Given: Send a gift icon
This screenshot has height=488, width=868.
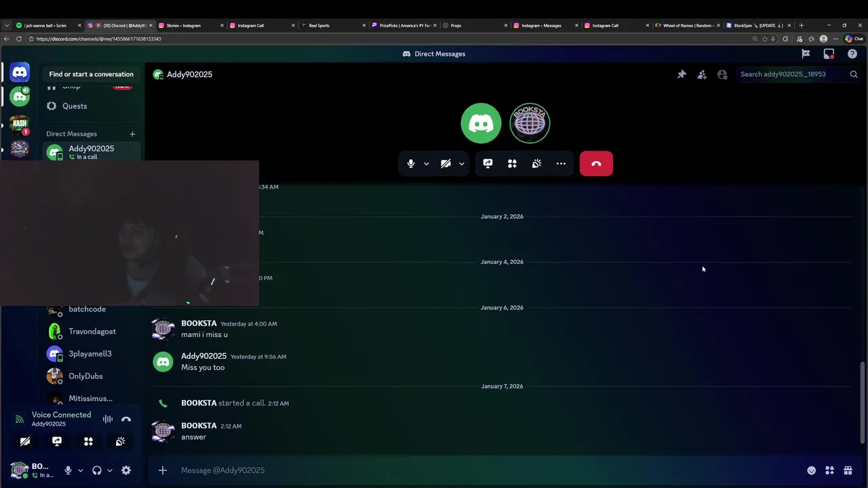Looking at the screenshot, I should [x=848, y=470].
